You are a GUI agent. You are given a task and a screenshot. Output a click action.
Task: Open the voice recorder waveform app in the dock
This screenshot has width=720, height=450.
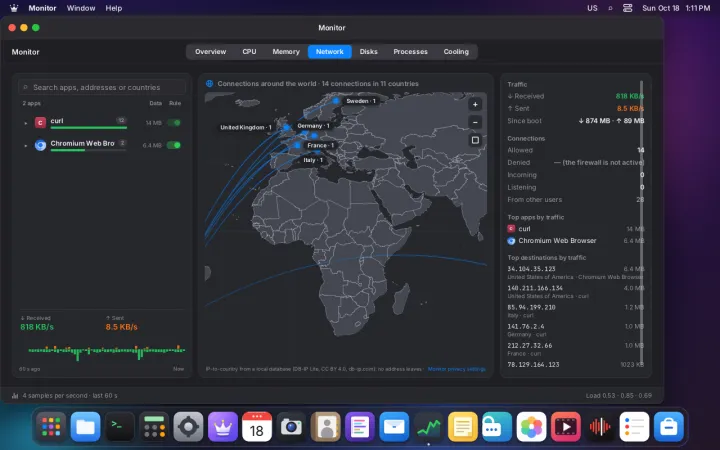600,427
